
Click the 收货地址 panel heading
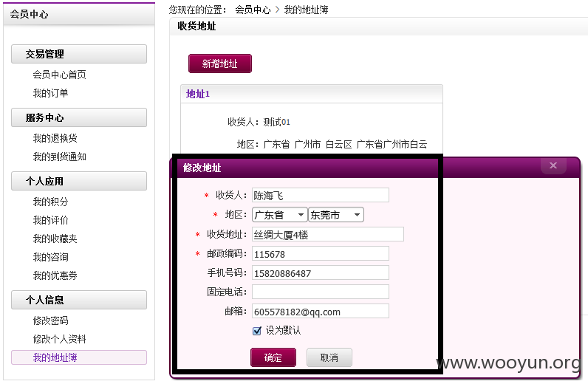pos(196,27)
